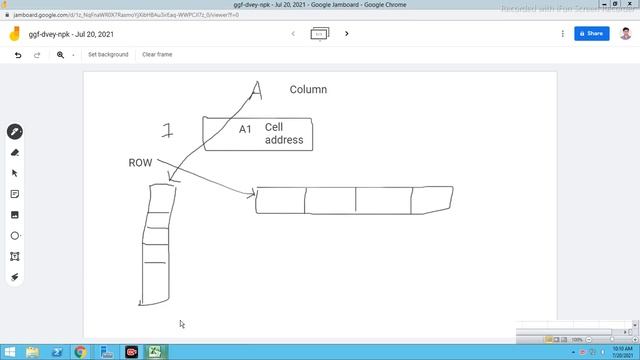The width and height of the screenshot is (640, 360).
Task: Select the ROW text on canvas
Action: [140, 163]
